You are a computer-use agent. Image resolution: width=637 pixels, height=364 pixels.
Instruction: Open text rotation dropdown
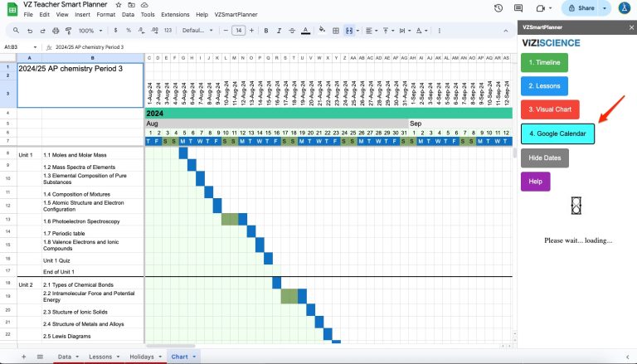click(x=421, y=31)
